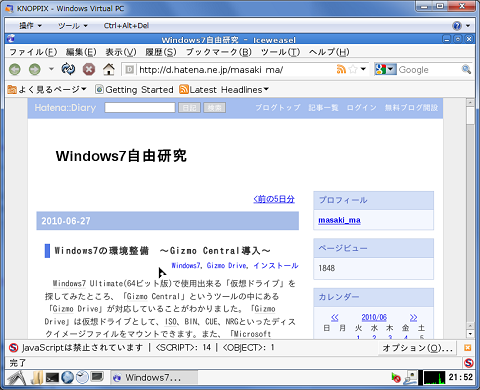Click the NoScript icon in status bar
480x390 pixels.
tap(468, 363)
